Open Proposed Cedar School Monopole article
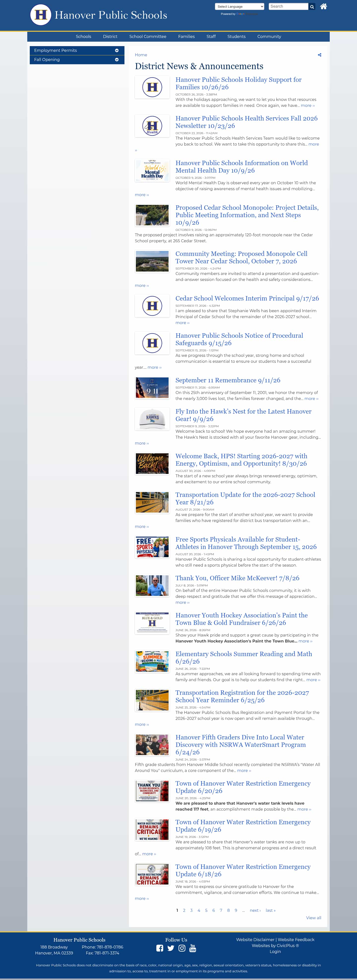 pyautogui.click(x=247, y=215)
